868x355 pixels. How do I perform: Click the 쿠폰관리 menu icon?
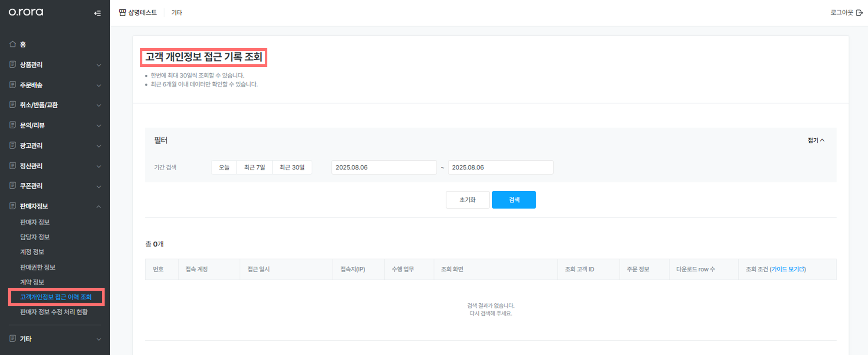[x=13, y=186]
